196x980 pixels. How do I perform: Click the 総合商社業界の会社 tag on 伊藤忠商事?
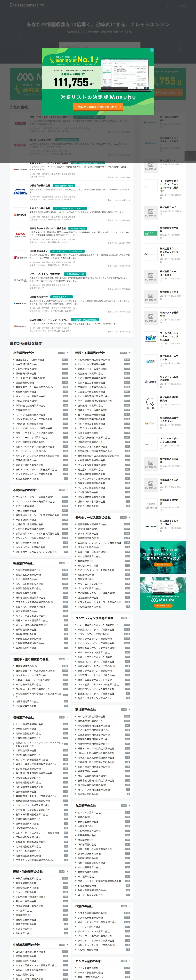pyautogui.click(x=64, y=186)
